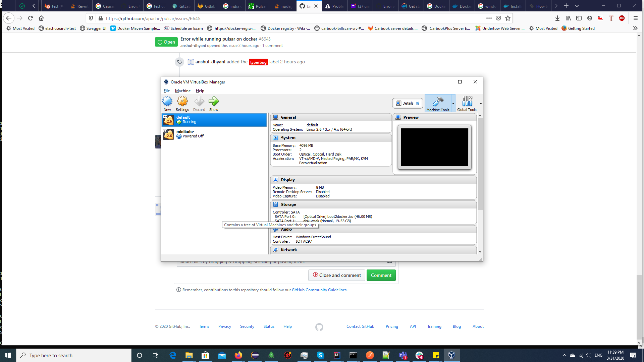Select the Machine Tools hammer icon
Viewport: 644px width, 362px height.
(x=438, y=101)
